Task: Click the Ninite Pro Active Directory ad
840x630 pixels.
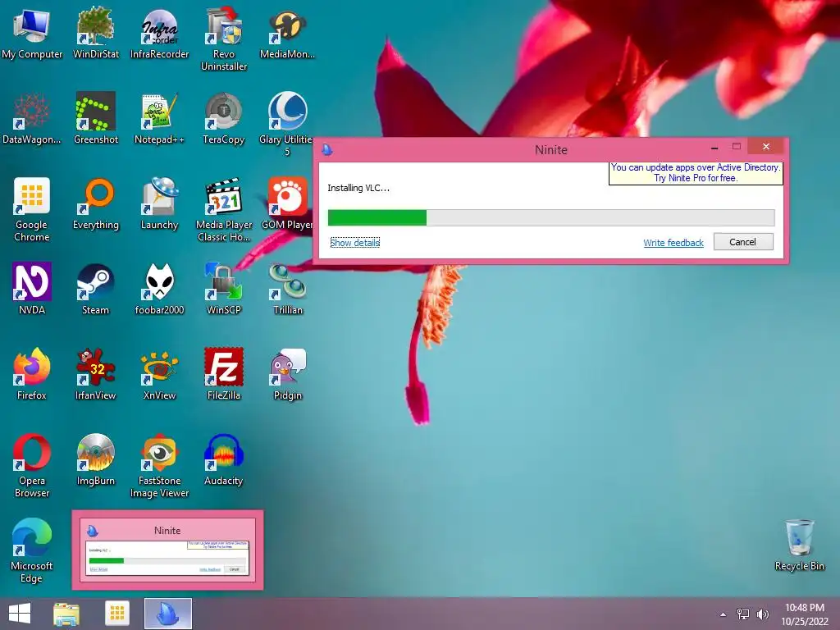Action: (x=696, y=172)
